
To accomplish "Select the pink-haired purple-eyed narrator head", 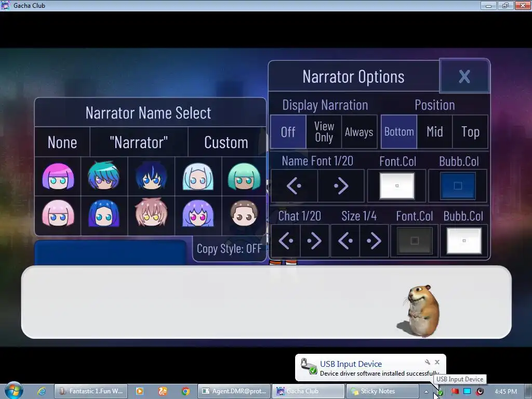I will 58,177.
